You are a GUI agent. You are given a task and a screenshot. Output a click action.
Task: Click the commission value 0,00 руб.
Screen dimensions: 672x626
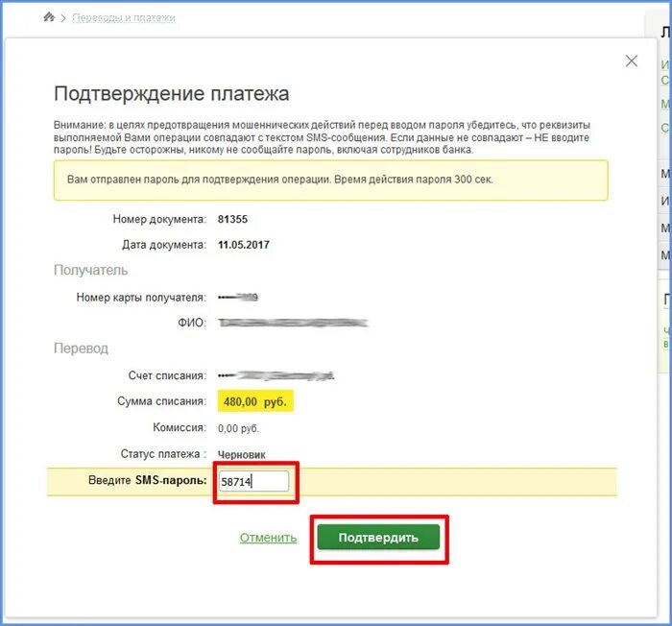pos(238,428)
